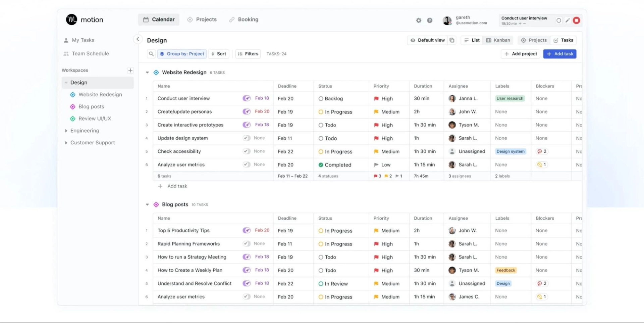Click the High priority flag for Create interactive prototypes
The height and width of the screenshot is (323, 644).
click(376, 125)
